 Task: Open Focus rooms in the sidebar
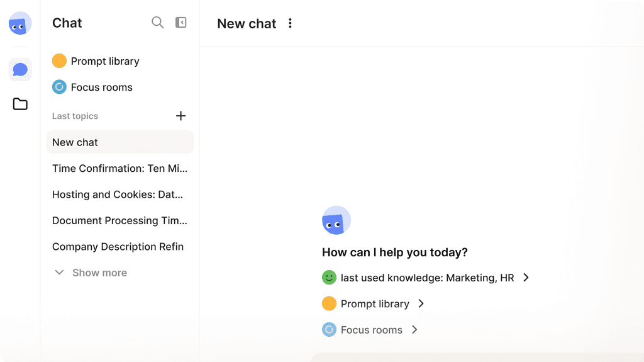coord(92,88)
